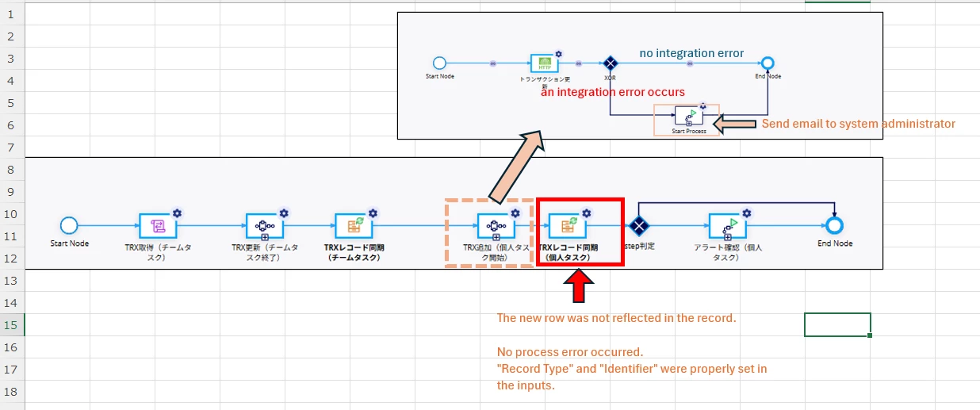Click End Node circle in lower workflow
Screen dimensions: 980x410
tap(834, 226)
